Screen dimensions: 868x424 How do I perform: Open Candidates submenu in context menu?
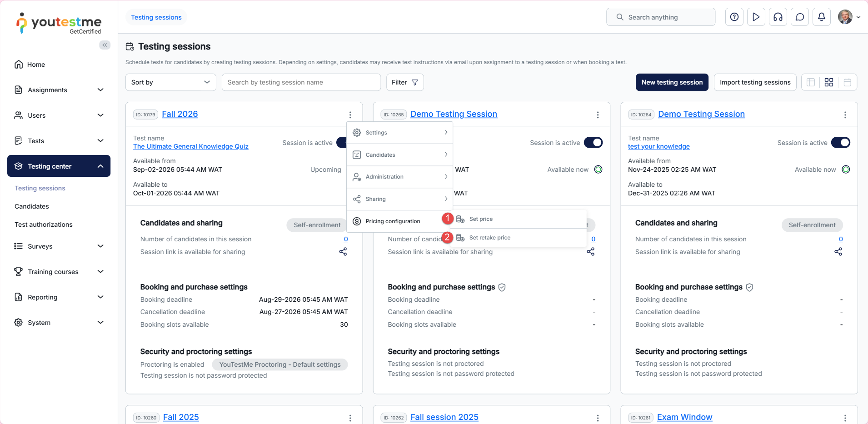click(399, 155)
